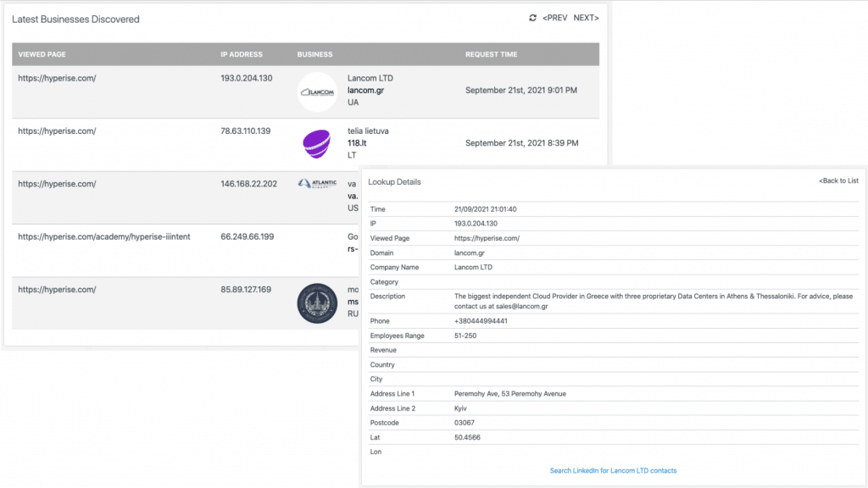Image resolution: width=868 pixels, height=488 pixels.
Task: Select IP address 85.89.127.169 row
Action: pos(246,290)
